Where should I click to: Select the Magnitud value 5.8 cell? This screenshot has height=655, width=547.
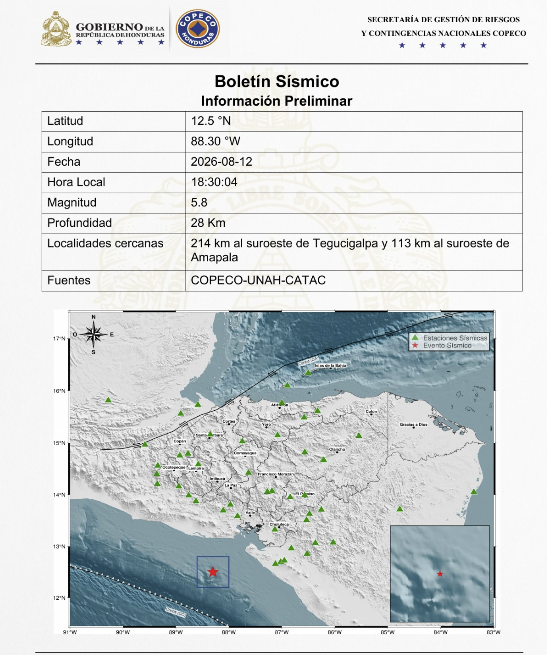point(354,203)
